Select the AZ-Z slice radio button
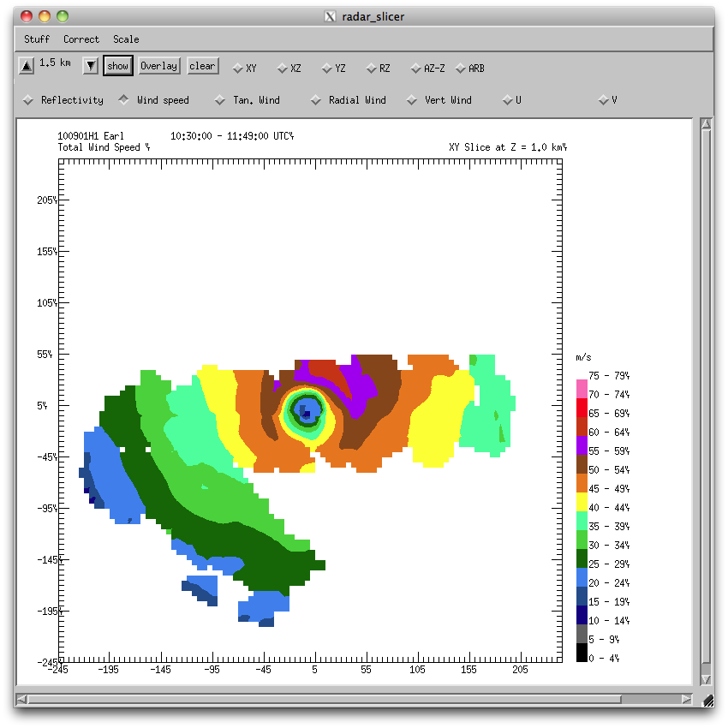This screenshot has height=728, width=728. (427, 69)
